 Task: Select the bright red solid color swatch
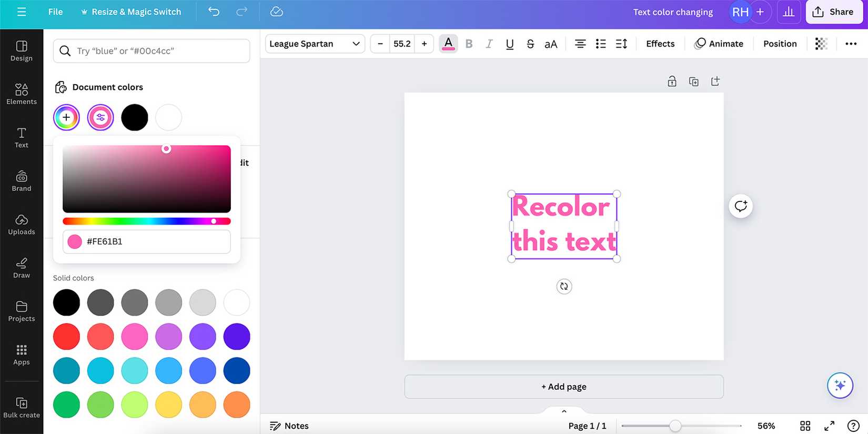click(66, 337)
